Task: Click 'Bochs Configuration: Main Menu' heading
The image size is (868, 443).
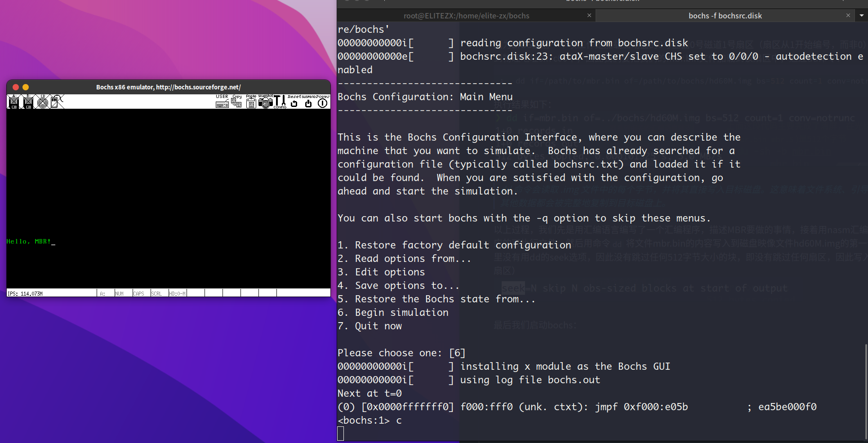Action: tap(425, 97)
